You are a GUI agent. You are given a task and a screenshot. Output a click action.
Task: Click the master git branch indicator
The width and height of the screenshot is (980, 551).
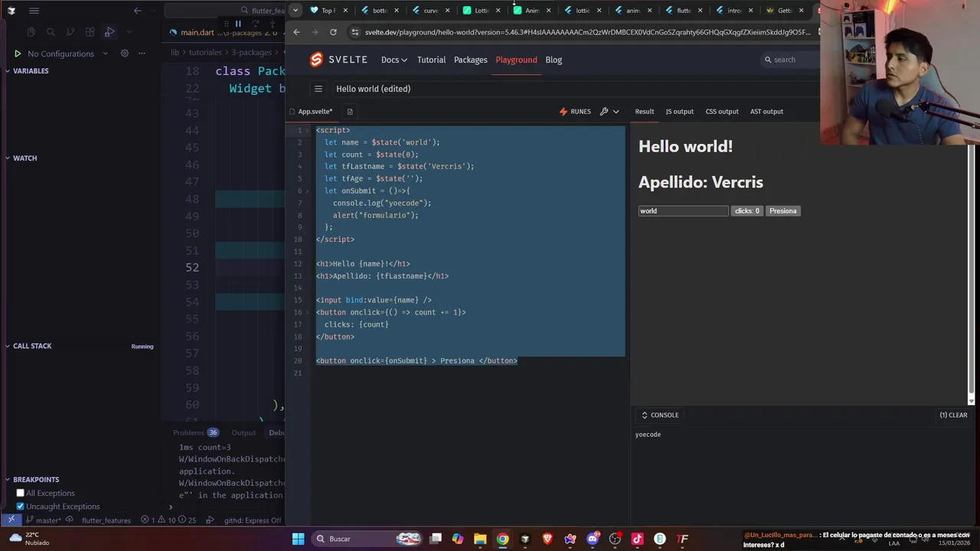(x=43, y=520)
